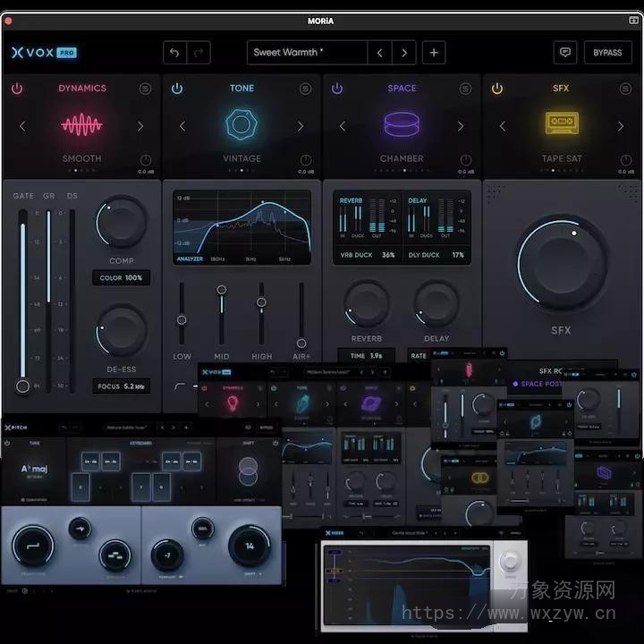Click the large SFX knob

click(562, 264)
